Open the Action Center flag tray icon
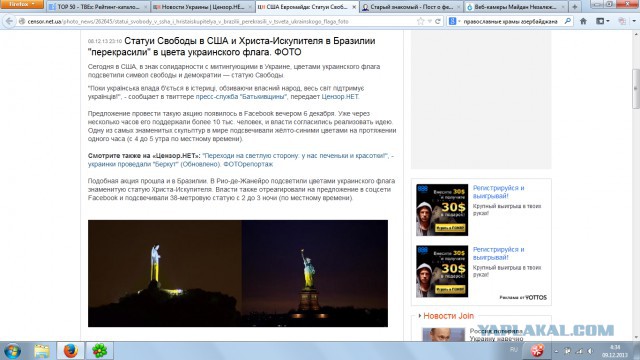This screenshot has height=360, width=640. (x=567, y=351)
